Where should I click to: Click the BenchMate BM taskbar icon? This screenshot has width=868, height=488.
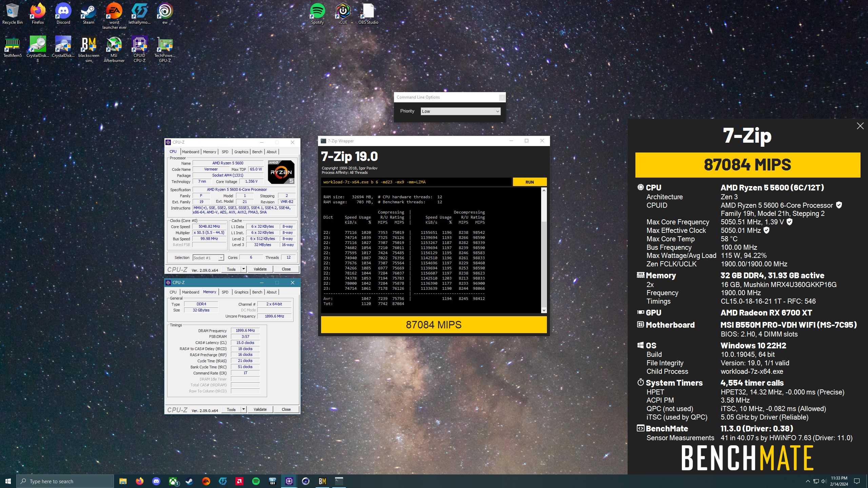tap(322, 481)
